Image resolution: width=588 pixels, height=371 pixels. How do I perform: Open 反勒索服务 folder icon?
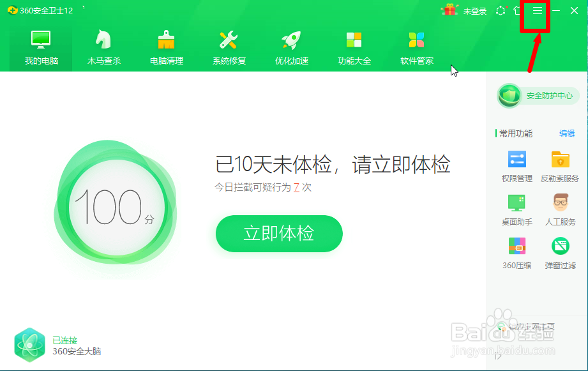click(560, 167)
